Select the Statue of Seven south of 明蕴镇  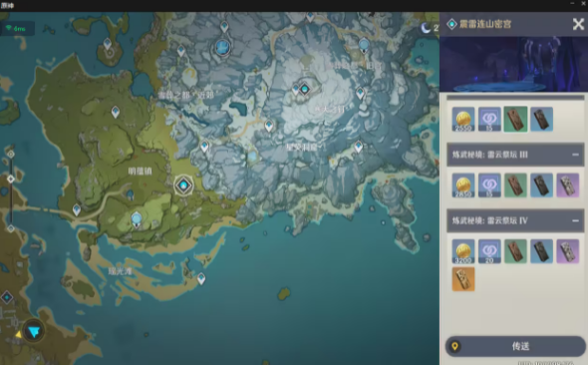pos(137,219)
